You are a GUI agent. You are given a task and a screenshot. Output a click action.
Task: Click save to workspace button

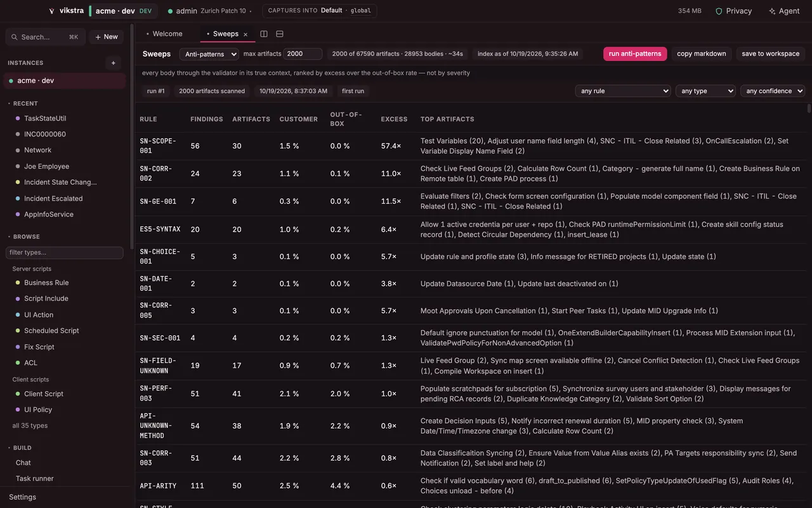click(x=771, y=54)
